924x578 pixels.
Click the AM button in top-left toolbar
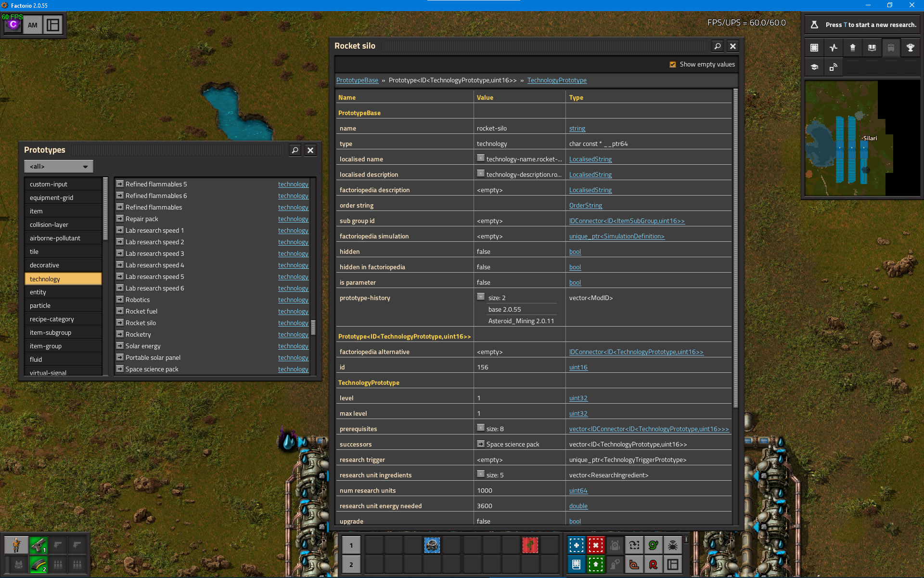(x=33, y=25)
